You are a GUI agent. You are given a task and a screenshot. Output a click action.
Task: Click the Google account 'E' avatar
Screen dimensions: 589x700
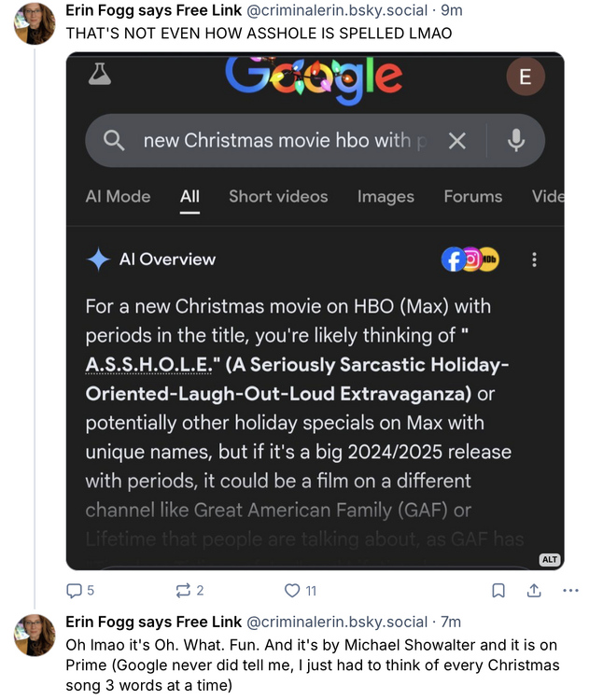(525, 77)
